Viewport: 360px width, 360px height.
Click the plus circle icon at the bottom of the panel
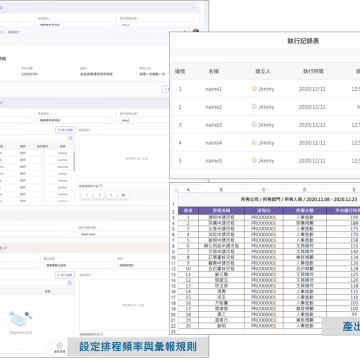[x=60, y=346]
